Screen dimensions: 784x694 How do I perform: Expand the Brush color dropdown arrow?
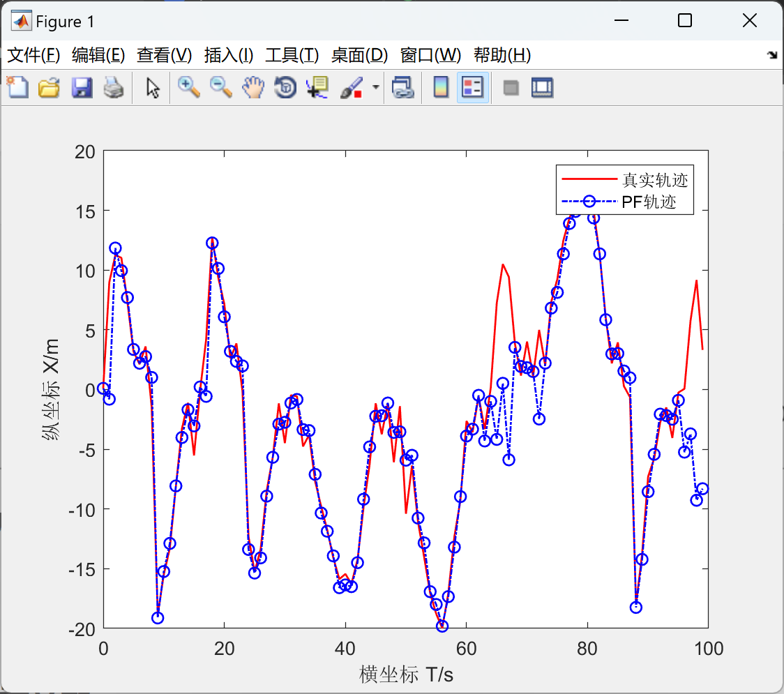tap(376, 87)
